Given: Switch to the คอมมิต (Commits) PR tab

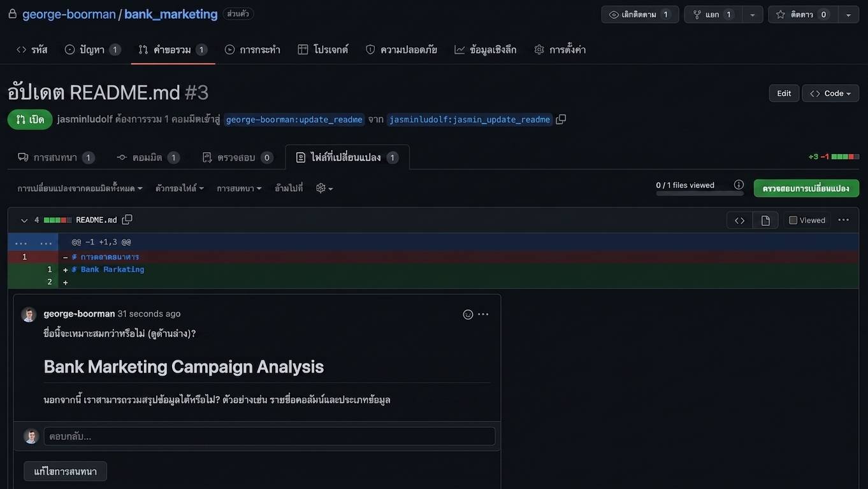Looking at the screenshot, I should (x=148, y=157).
